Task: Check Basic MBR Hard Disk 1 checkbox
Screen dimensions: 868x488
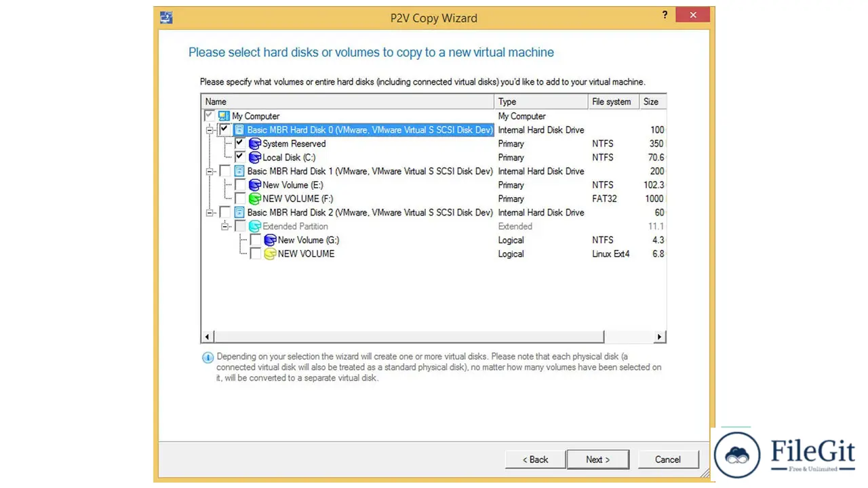Action: click(x=224, y=171)
